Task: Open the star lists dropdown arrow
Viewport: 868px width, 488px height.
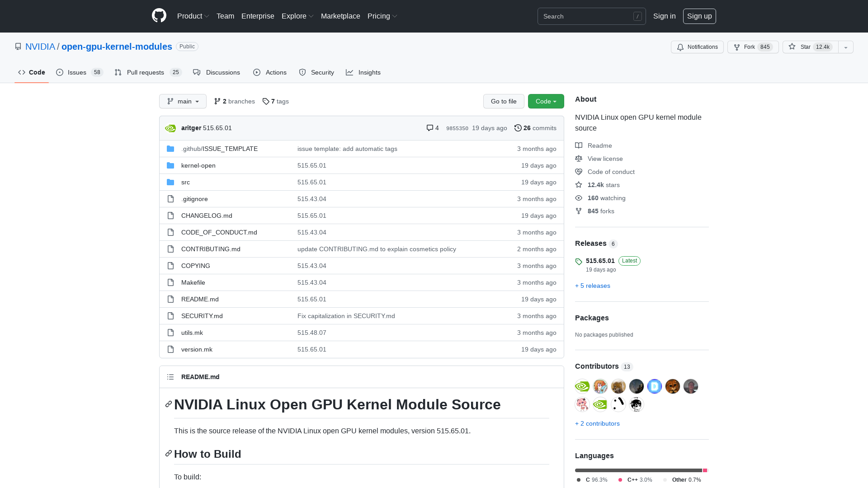Action: pyautogui.click(x=846, y=47)
